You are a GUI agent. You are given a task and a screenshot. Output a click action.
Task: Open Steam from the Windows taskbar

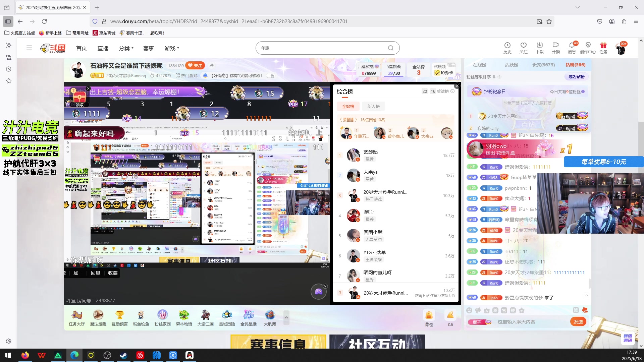coord(123,355)
